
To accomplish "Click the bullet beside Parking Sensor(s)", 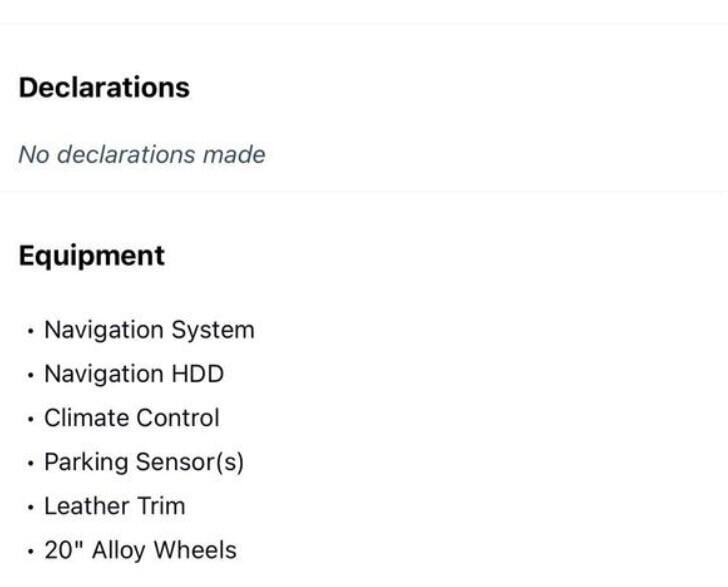I will click(x=31, y=463).
